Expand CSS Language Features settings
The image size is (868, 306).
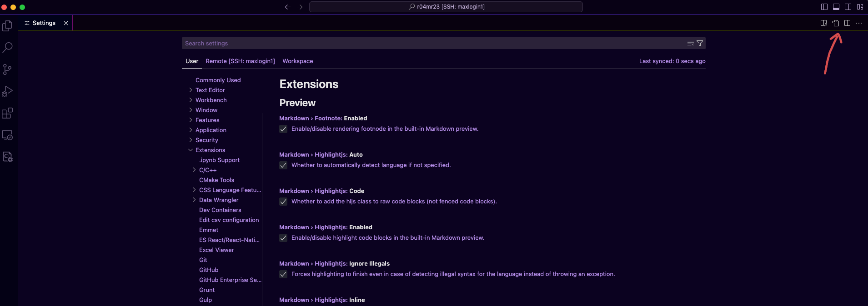[x=195, y=190]
